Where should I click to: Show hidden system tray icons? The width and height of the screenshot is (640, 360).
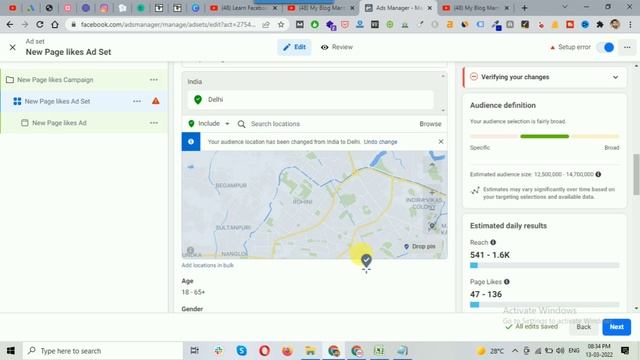pos(515,351)
